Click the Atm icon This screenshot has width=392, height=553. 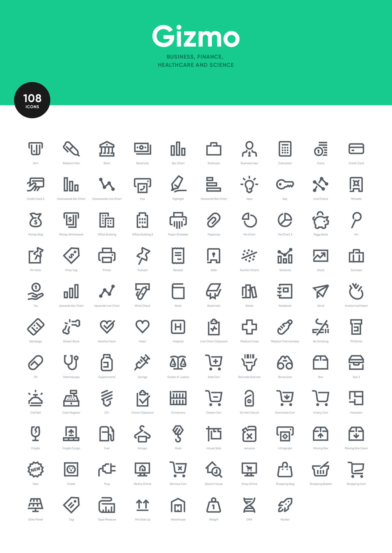coord(35,149)
